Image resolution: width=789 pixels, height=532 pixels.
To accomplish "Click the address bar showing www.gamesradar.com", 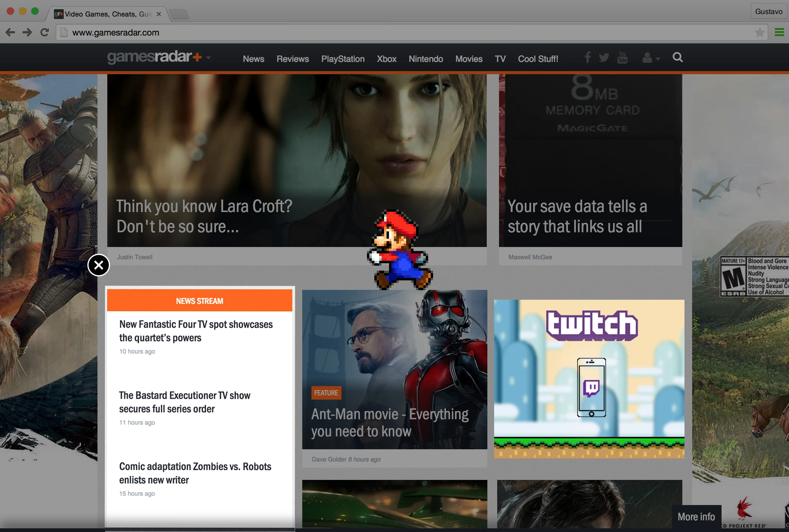I will click(x=412, y=33).
